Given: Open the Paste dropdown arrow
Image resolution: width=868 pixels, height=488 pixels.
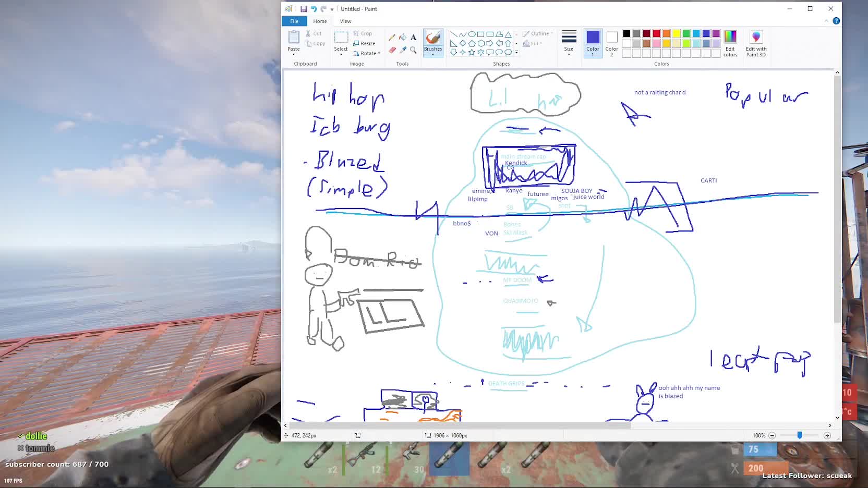Looking at the screenshot, I should click(294, 54).
